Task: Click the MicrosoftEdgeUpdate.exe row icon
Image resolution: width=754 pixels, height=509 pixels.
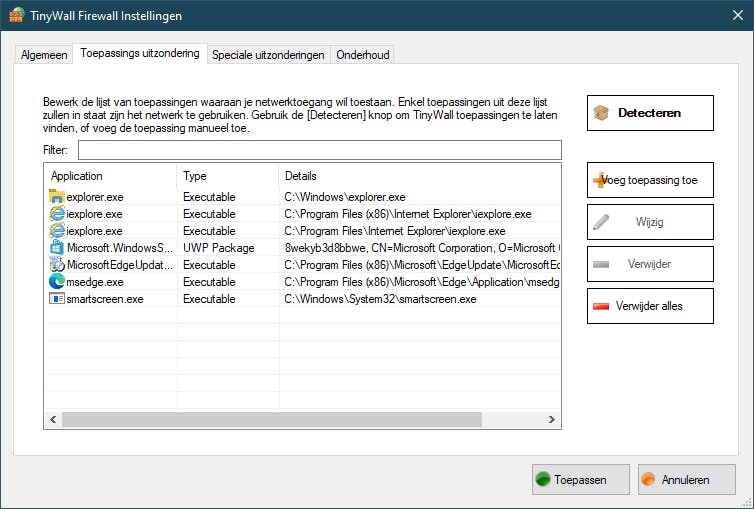Action: pos(56,265)
